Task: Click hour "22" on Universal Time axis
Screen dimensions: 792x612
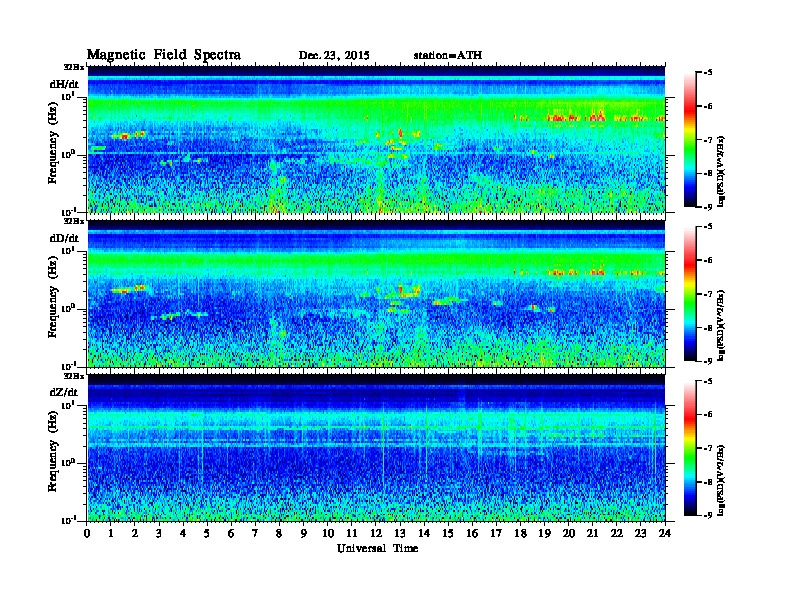Action: pyautogui.click(x=617, y=534)
